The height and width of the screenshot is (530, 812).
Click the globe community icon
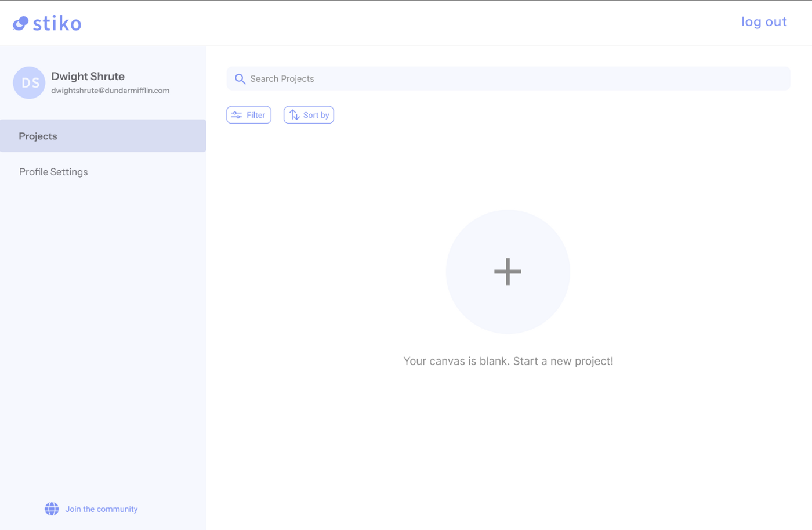click(x=52, y=509)
